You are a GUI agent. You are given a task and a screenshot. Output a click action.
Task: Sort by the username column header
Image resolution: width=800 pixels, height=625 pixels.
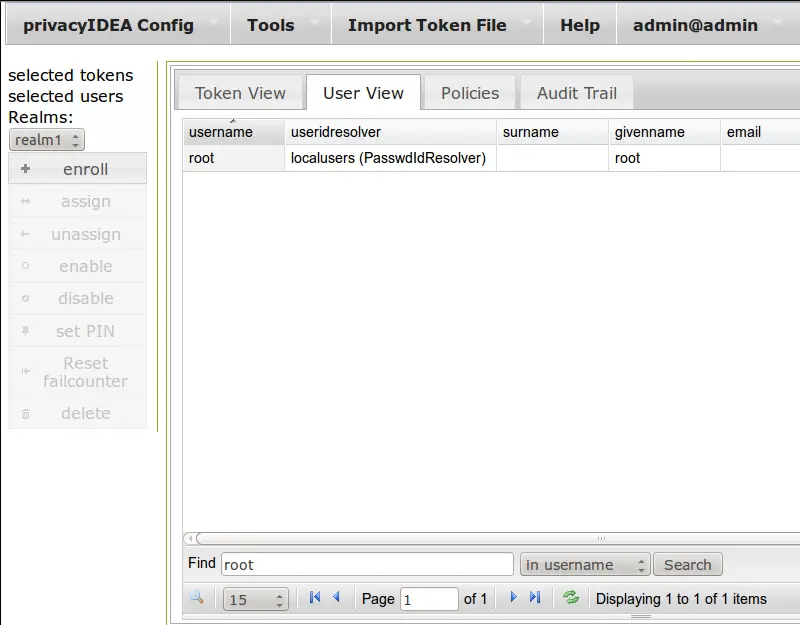click(x=234, y=132)
